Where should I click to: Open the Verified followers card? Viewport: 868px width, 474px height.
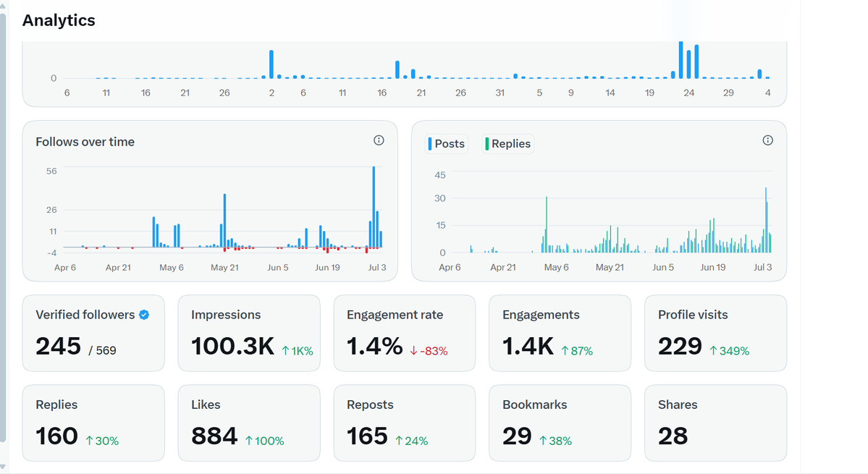click(x=93, y=333)
